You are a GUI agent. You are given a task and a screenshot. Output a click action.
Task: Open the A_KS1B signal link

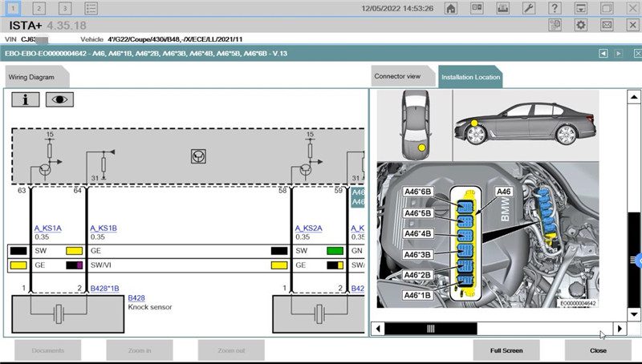[104, 229]
